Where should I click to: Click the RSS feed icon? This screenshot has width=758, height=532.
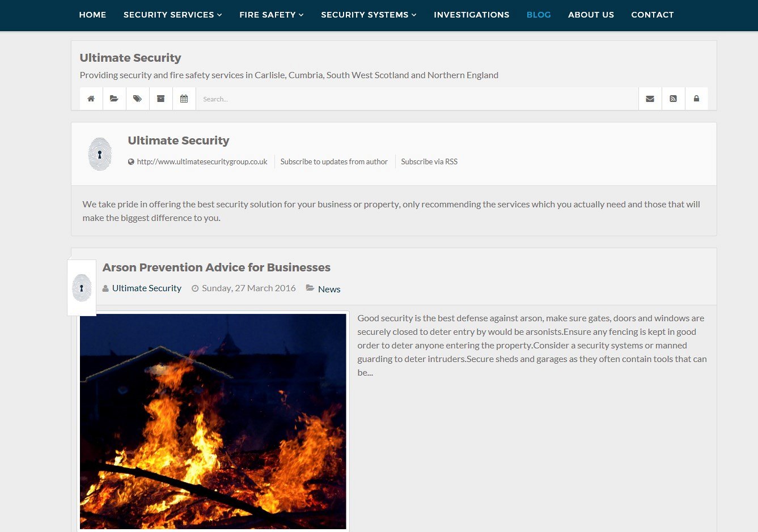(x=673, y=99)
